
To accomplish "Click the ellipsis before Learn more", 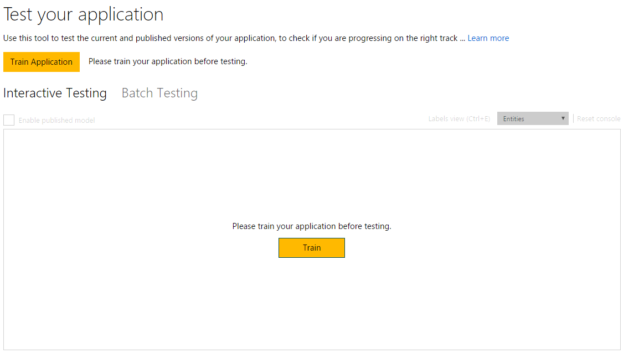I will 462,39.
